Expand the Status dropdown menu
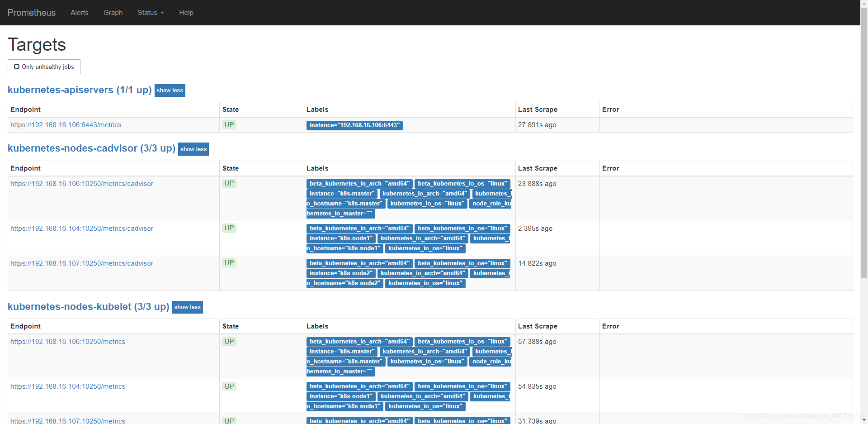Screen dimensions: 868x424 pos(151,13)
